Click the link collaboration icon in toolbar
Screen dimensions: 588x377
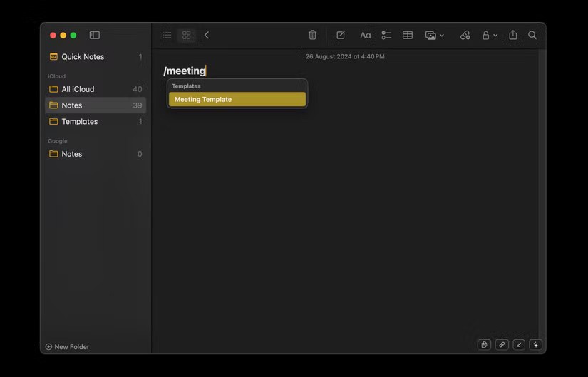(x=465, y=35)
